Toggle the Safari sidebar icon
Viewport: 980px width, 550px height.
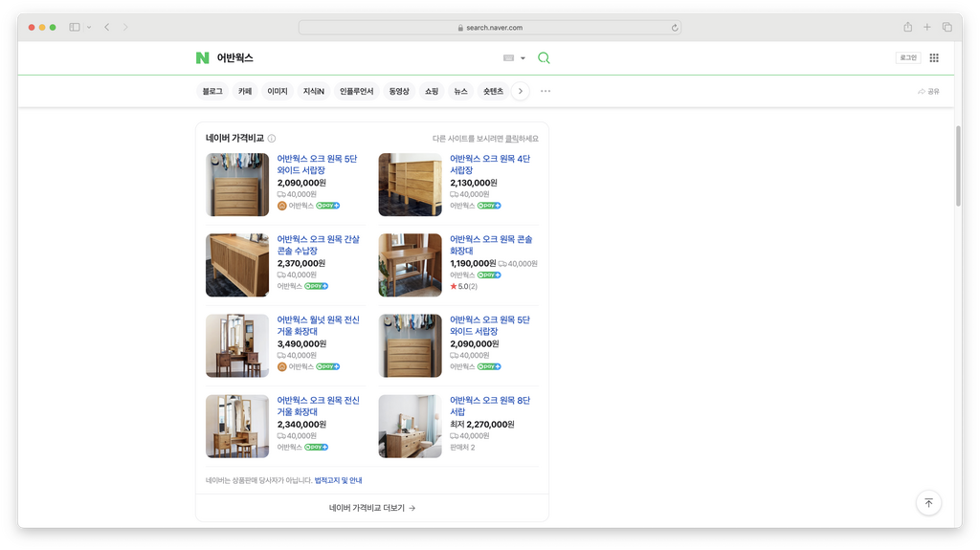coord(75,27)
